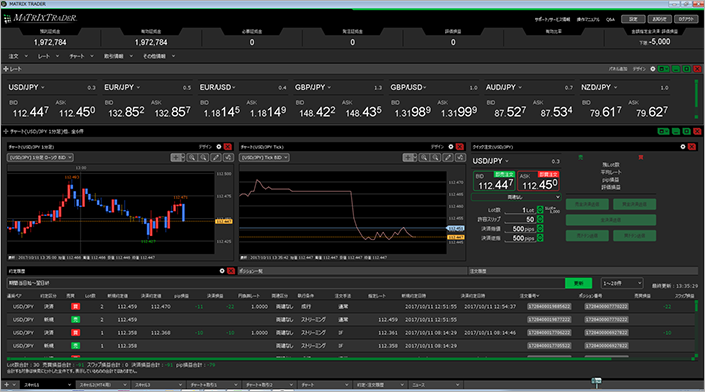Expand USD/JPY Tick BID chart selector
The width and height of the screenshot is (705, 392).
(264, 157)
